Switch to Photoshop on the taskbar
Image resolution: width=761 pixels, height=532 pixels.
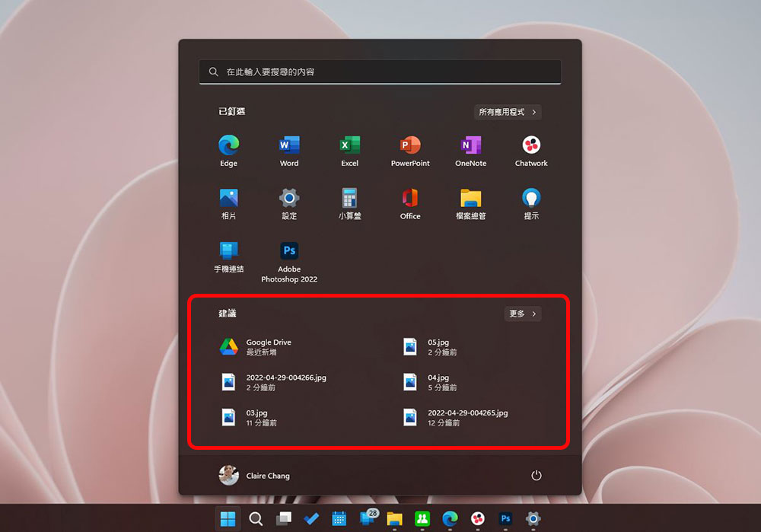coord(505,519)
